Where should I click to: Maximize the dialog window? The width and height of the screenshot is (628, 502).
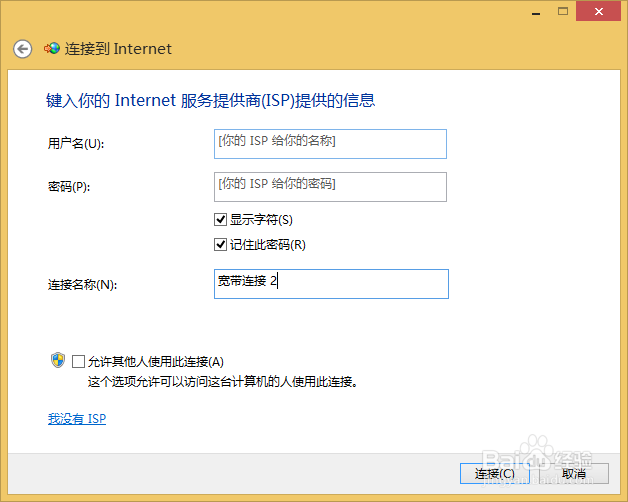[563, 11]
